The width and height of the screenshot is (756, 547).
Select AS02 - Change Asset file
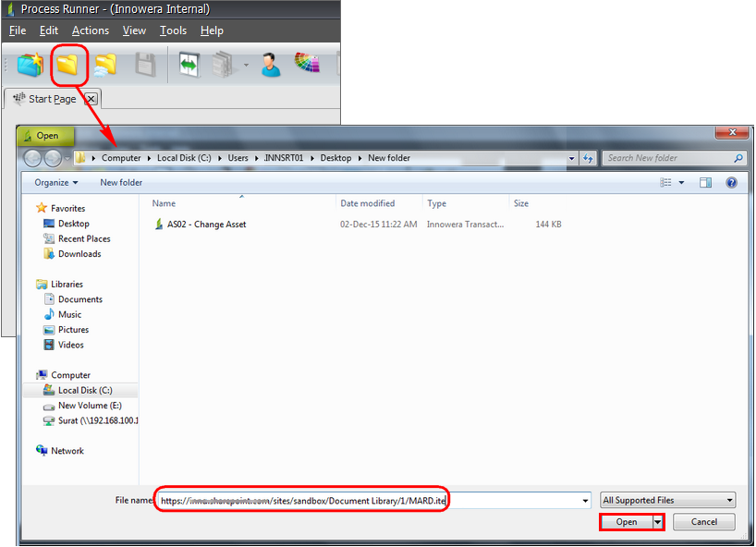click(x=206, y=225)
